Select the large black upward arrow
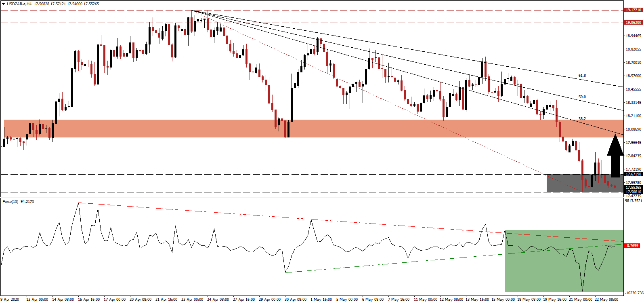Viewport: 644px width, 304px height. pyautogui.click(x=615, y=156)
